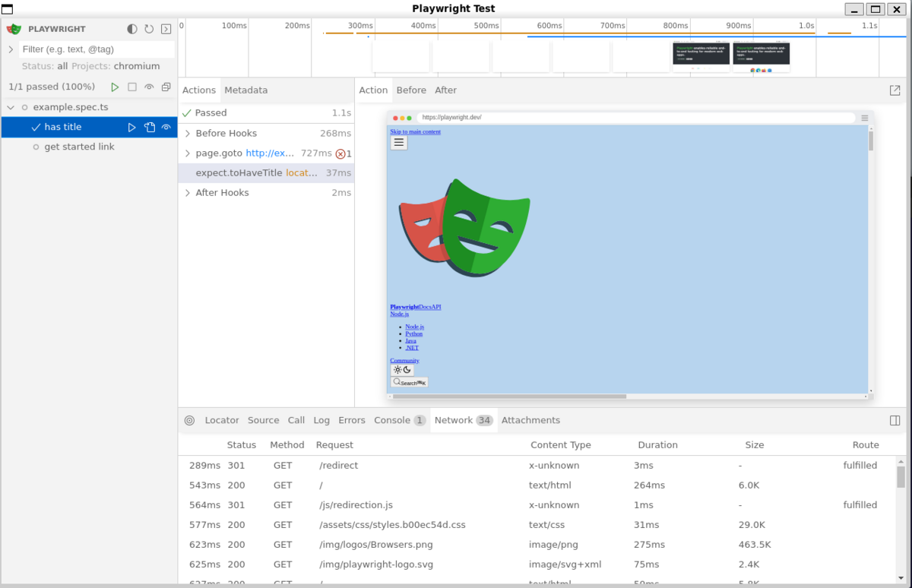This screenshot has height=588, width=912.
Task: Toggle dark mode button in snapshot page
Action: click(402, 370)
